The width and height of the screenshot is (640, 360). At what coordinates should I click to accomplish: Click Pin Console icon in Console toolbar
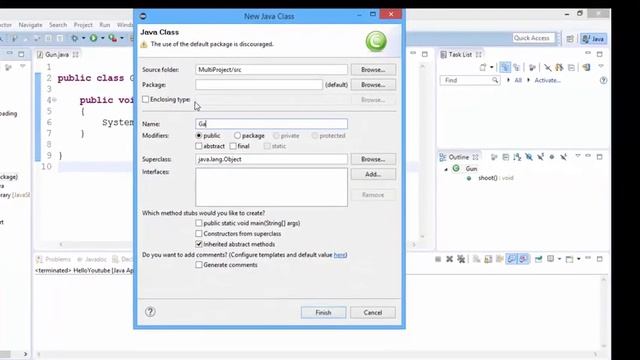pos(539,259)
